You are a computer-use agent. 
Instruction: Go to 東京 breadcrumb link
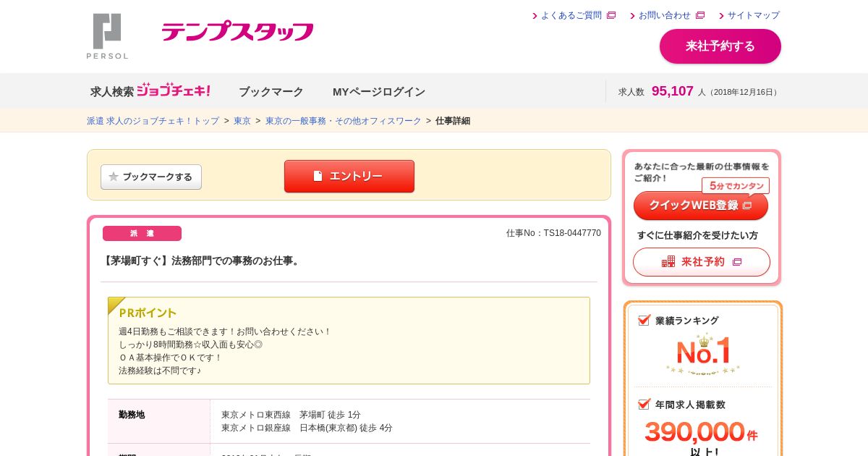[x=242, y=121]
